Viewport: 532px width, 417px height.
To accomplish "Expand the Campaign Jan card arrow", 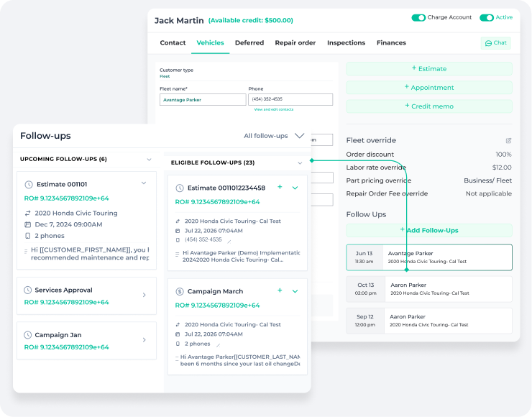I will pos(145,340).
